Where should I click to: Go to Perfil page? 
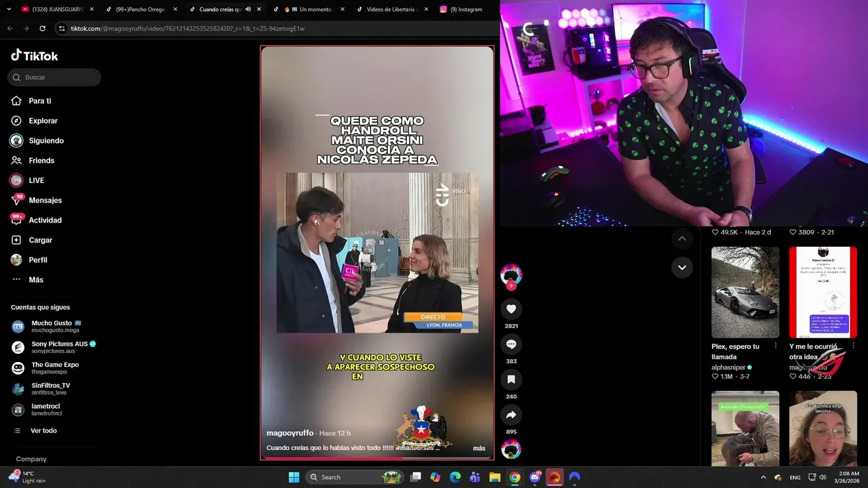37,260
